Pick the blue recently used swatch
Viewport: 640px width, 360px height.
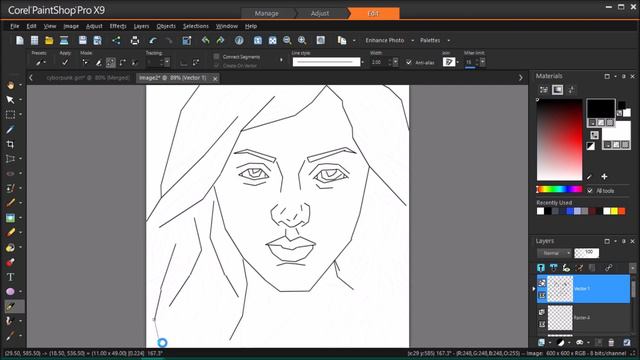(570, 211)
